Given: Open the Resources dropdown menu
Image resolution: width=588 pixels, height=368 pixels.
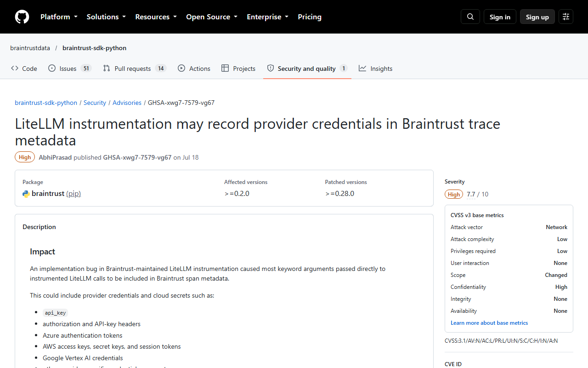Looking at the screenshot, I should (x=156, y=17).
